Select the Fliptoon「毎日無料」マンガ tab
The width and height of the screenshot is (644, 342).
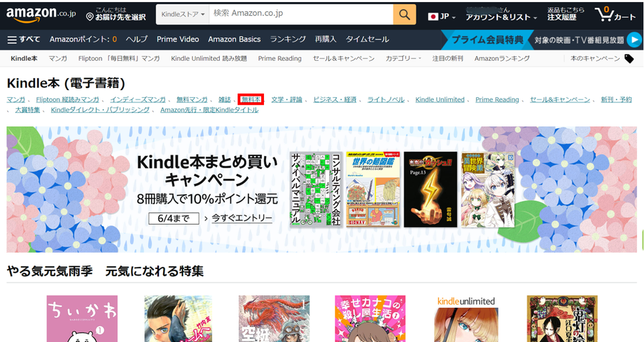(119, 59)
